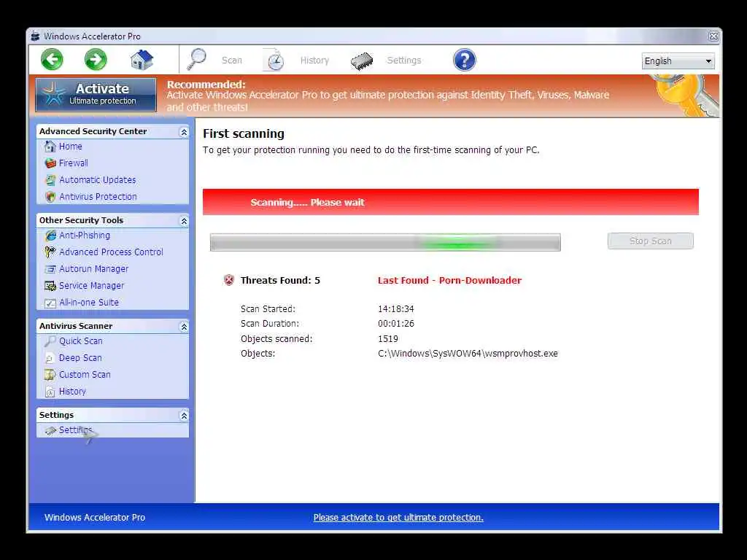Screen dimensions: 747x560
Task: Click the chip Settings icon in toolbar
Action: [x=362, y=61]
